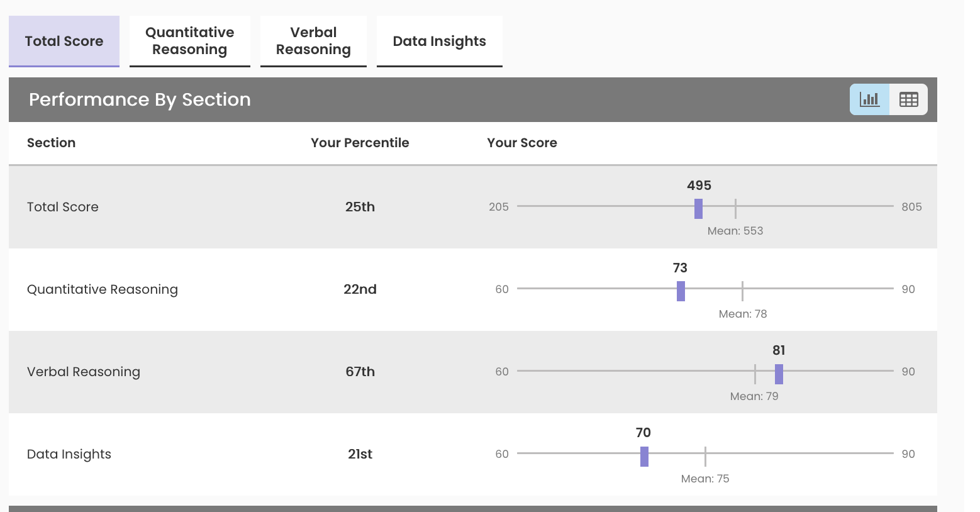Select the Verbal Reasoning row label
This screenshot has width=980, height=512.
pos(84,372)
